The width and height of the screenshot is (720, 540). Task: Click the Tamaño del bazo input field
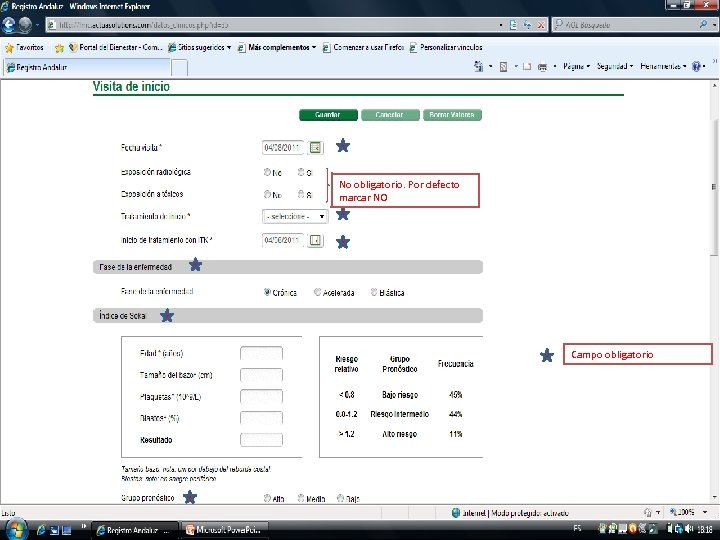(x=261, y=375)
